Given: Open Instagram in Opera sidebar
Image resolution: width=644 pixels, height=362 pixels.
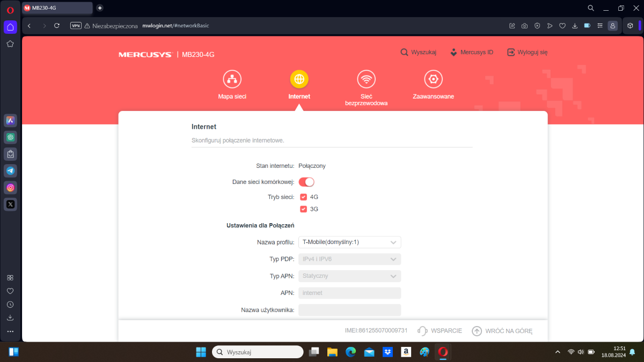Looking at the screenshot, I should pos(10,187).
